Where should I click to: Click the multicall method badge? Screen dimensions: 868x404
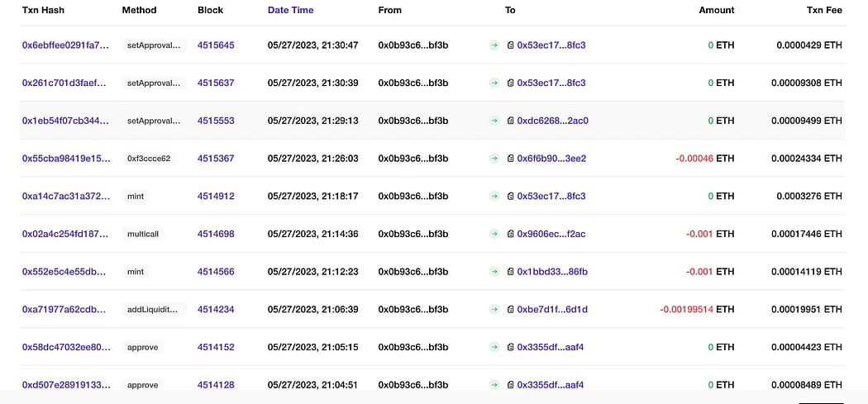143,234
